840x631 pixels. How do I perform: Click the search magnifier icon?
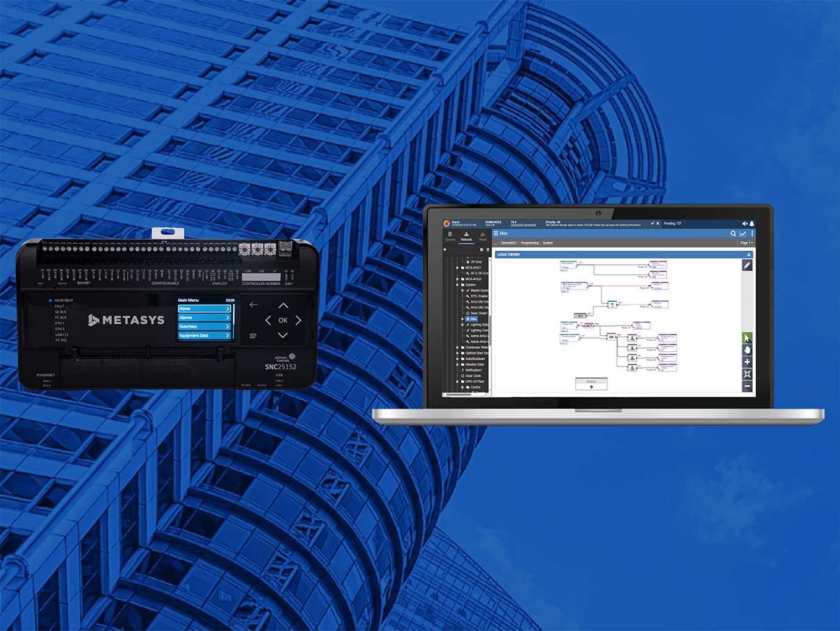(733, 234)
